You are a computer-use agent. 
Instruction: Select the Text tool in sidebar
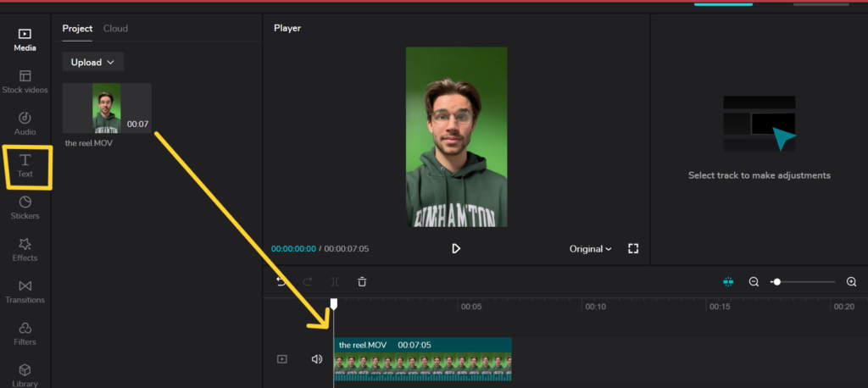click(x=25, y=165)
